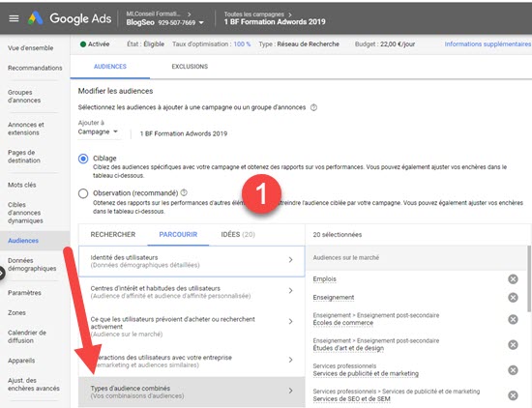
Task: Open Vue d'ensemble in sidebar
Action: [x=31, y=47]
